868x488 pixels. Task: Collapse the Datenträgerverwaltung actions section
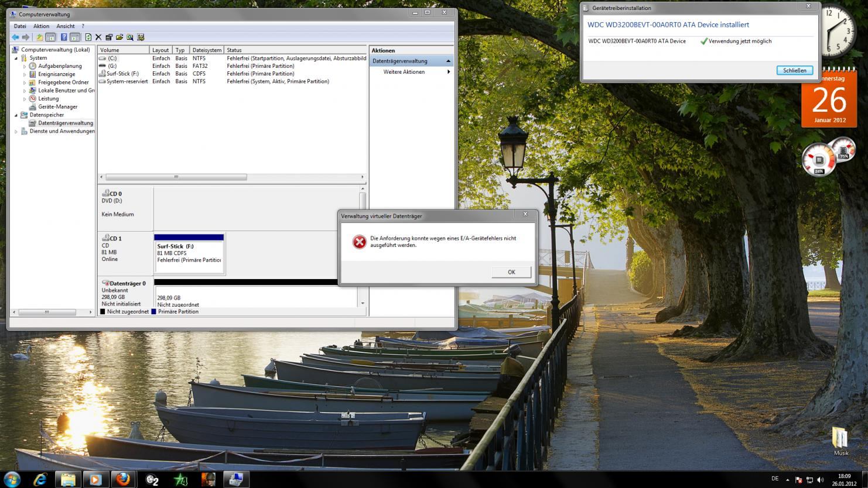click(x=448, y=61)
